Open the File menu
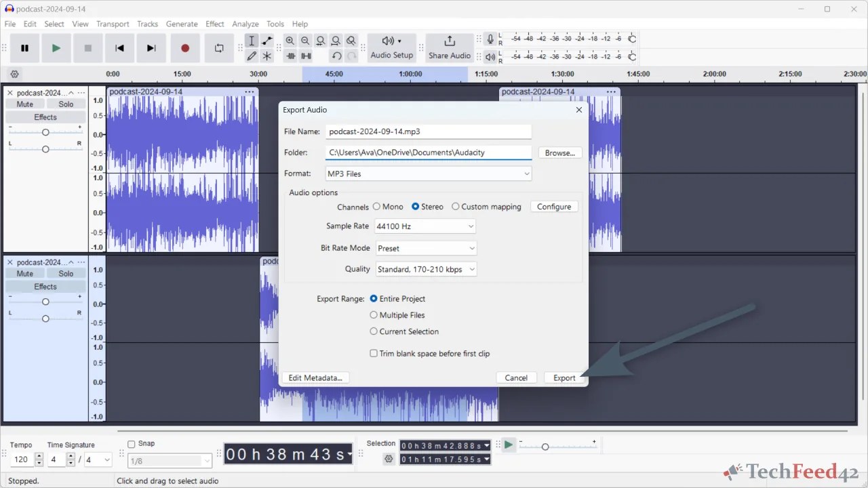Screen dimensions: 868x488 click(x=10, y=24)
